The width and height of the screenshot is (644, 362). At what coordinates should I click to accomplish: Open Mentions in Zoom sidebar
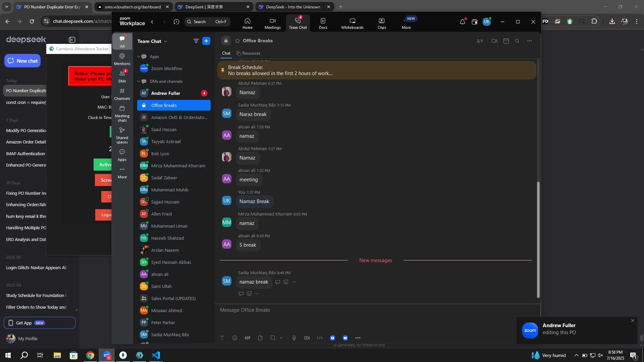tap(122, 59)
